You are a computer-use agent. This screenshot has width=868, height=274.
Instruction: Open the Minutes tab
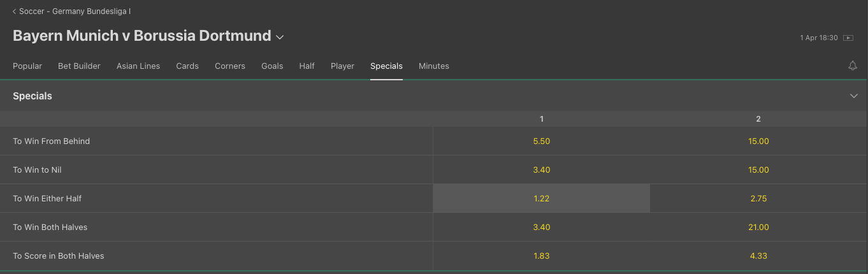434,66
